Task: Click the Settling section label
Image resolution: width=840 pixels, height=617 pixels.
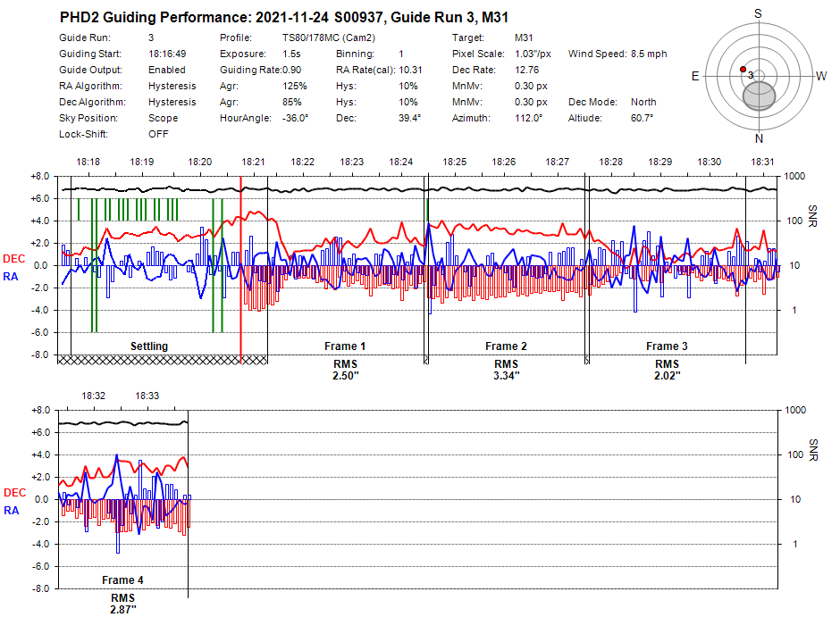Action: click(149, 346)
